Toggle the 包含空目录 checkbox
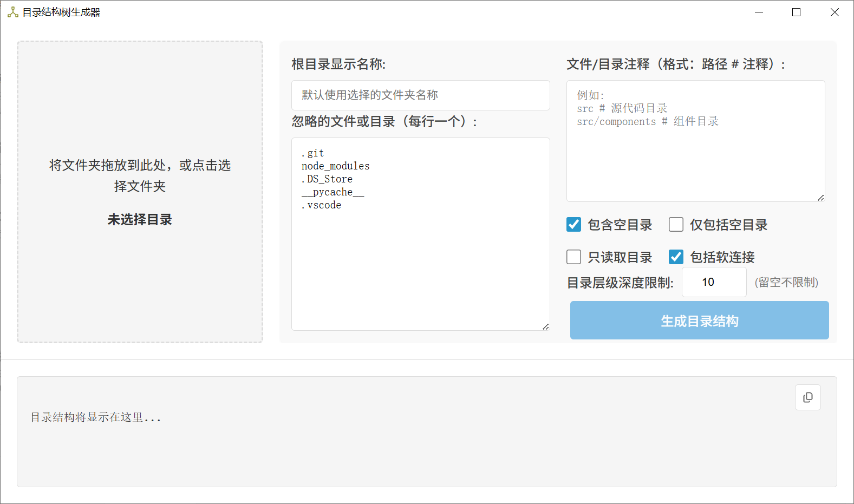This screenshot has width=854, height=504. (573, 224)
